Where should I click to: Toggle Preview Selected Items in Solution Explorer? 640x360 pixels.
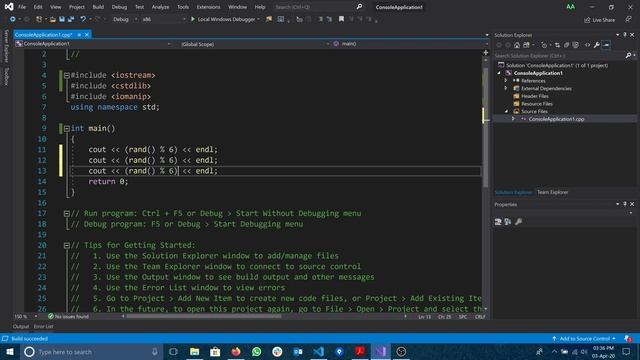point(606,45)
